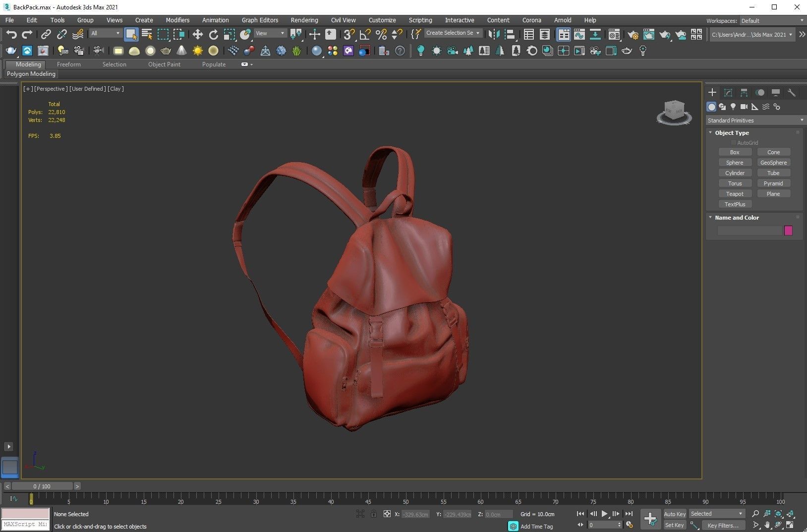Click the TextPlus button
The height and width of the screenshot is (532, 807).
click(735, 204)
